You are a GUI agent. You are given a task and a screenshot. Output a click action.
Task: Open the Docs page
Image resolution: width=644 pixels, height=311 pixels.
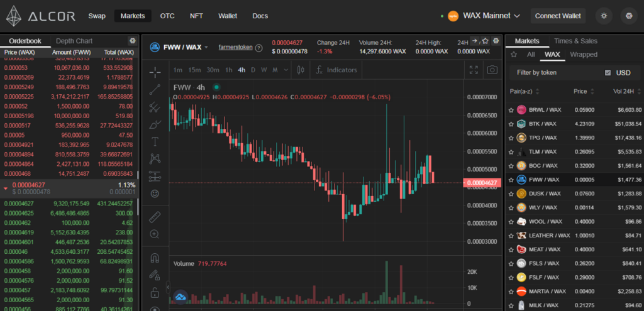pyautogui.click(x=260, y=16)
